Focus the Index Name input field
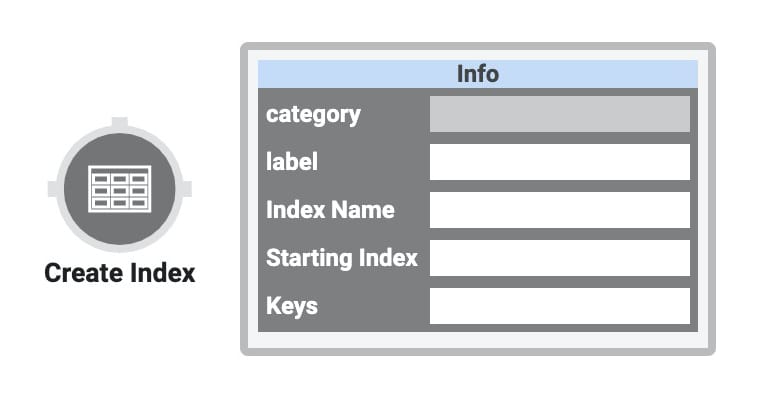The width and height of the screenshot is (774, 400). coord(560,210)
